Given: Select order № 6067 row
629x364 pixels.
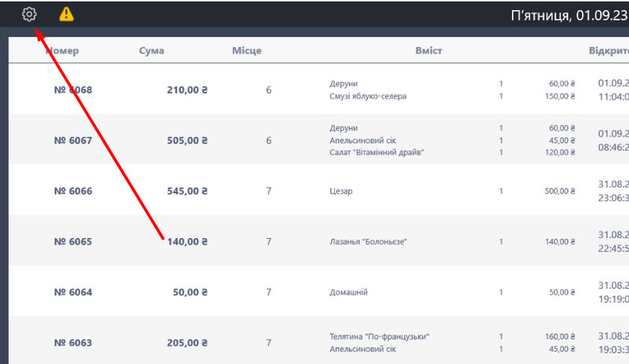Looking at the screenshot, I should point(72,141).
